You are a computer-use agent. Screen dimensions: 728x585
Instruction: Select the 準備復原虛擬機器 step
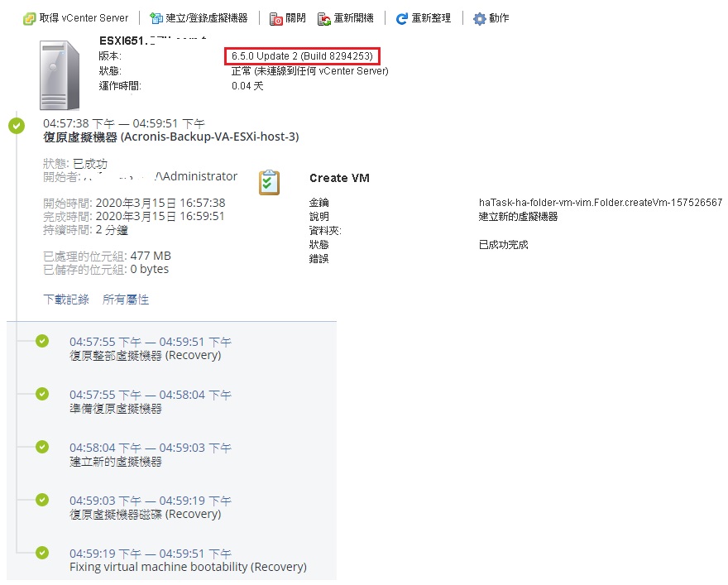[x=116, y=409]
